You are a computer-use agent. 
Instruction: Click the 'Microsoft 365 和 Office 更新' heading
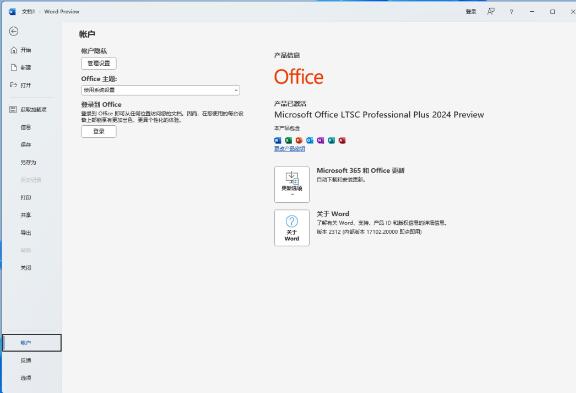(x=360, y=170)
